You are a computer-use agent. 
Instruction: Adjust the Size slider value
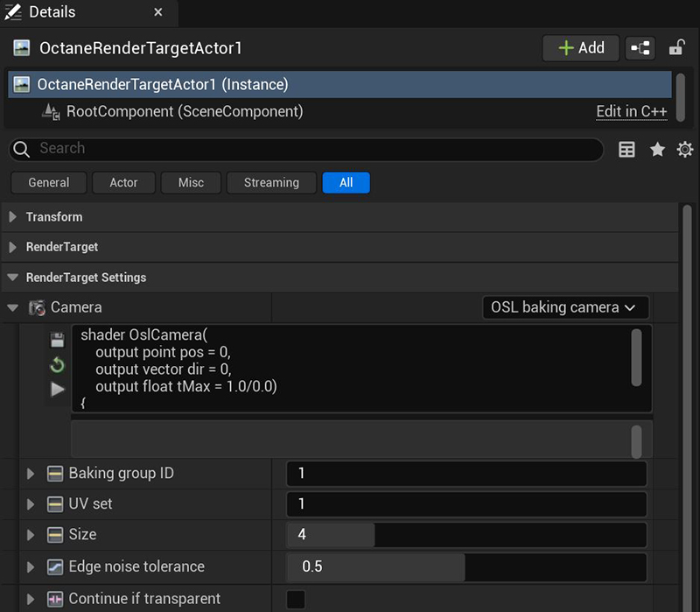(466, 535)
